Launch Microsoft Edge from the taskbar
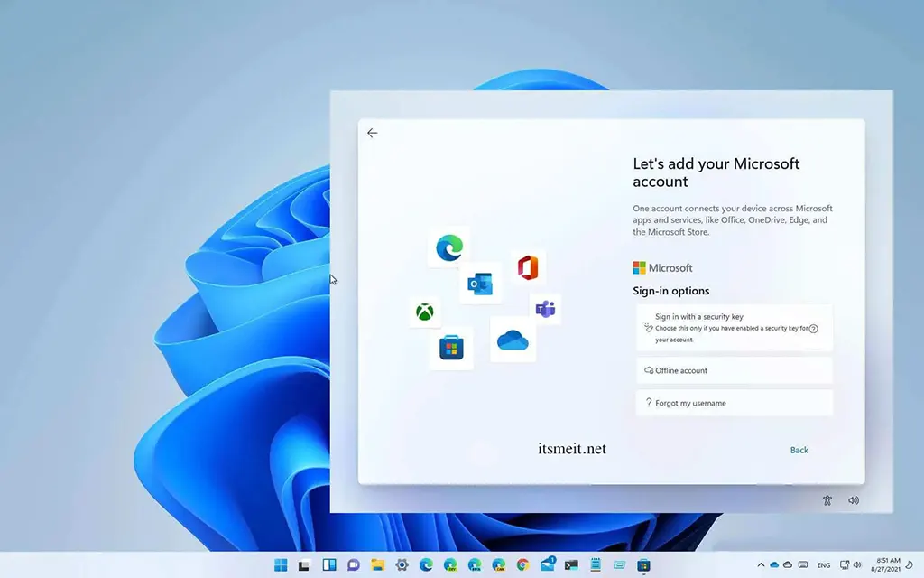 click(x=427, y=566)
